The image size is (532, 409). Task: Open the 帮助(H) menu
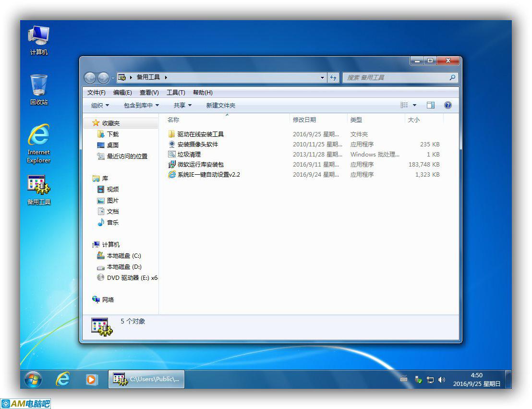coord(203,93)
